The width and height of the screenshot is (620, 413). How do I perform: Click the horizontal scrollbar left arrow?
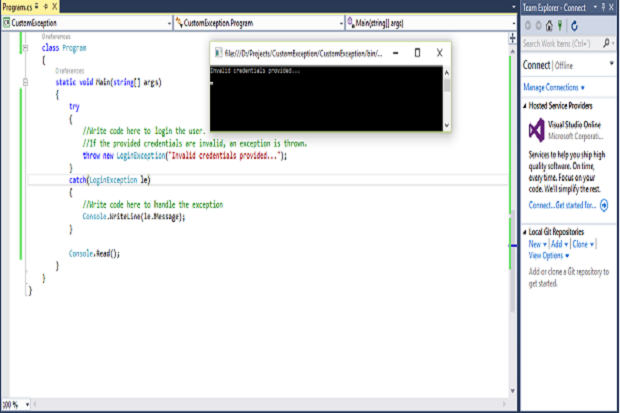coord(35,404)
